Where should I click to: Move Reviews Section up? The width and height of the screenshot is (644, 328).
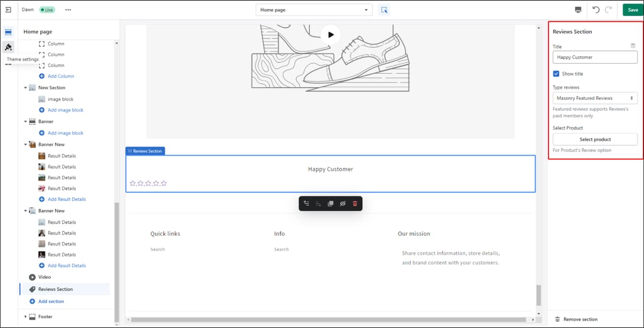(x=306, y=204)
